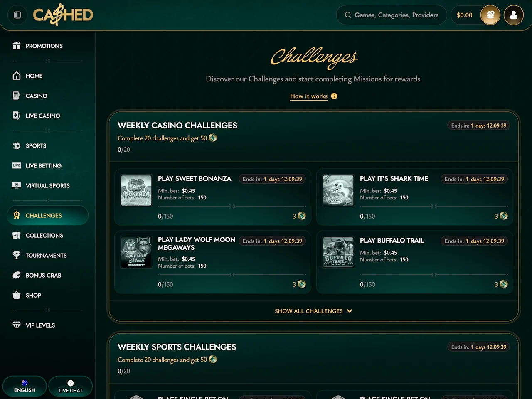Image resolution: width=532 pixels, height=399 pixels.
Task: Click the CASHED logo
Action: click(63, 15)
